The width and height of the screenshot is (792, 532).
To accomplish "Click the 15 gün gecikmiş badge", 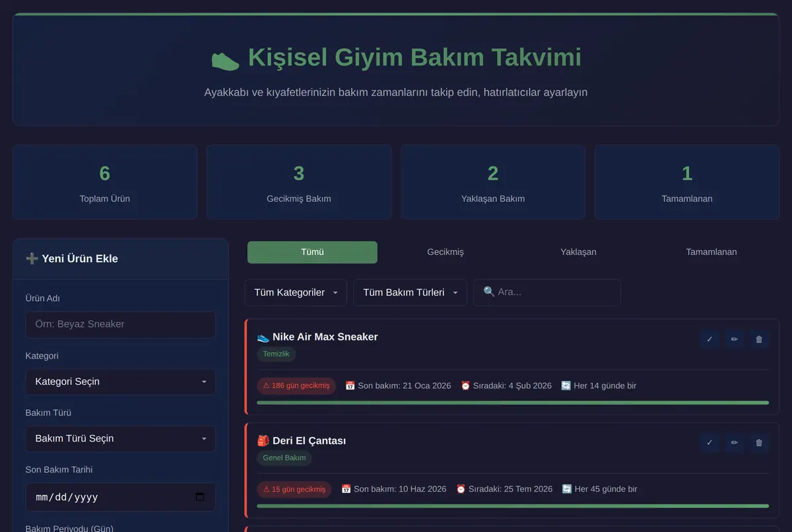I will (x=294, y=489).
